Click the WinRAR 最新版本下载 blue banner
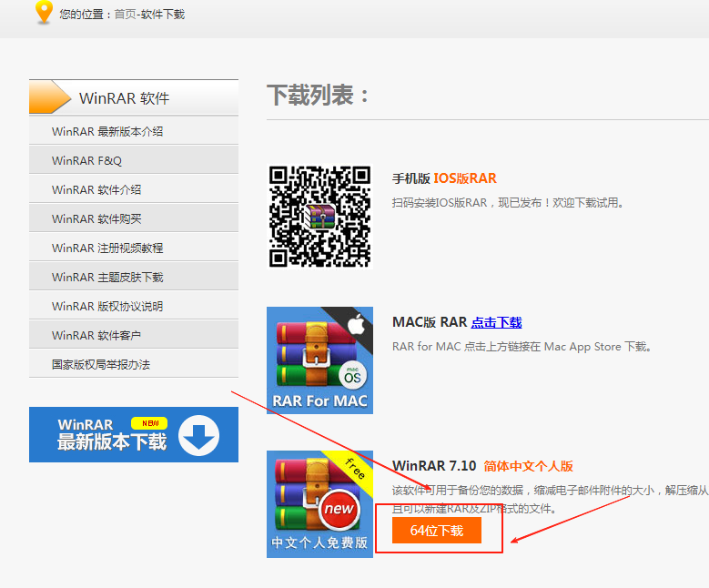The height and width of the screenshot is (588, 709). (134, 435)
